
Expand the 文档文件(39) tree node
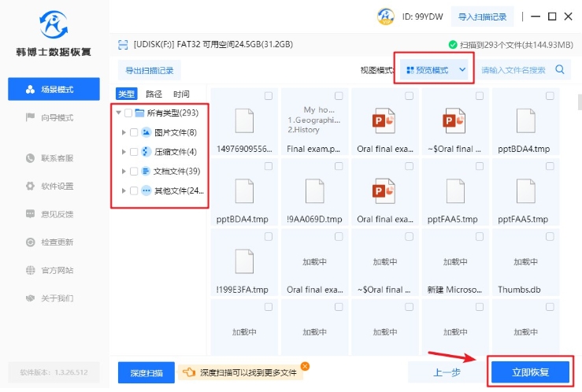tap(124, 172)
